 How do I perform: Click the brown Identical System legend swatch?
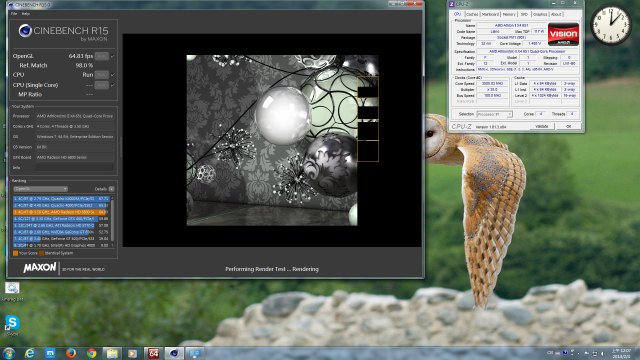41,253
